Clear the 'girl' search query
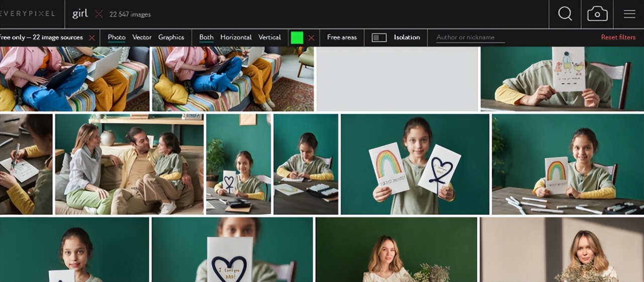Screen dimensions: 644x282 click(x=98, y=14)
